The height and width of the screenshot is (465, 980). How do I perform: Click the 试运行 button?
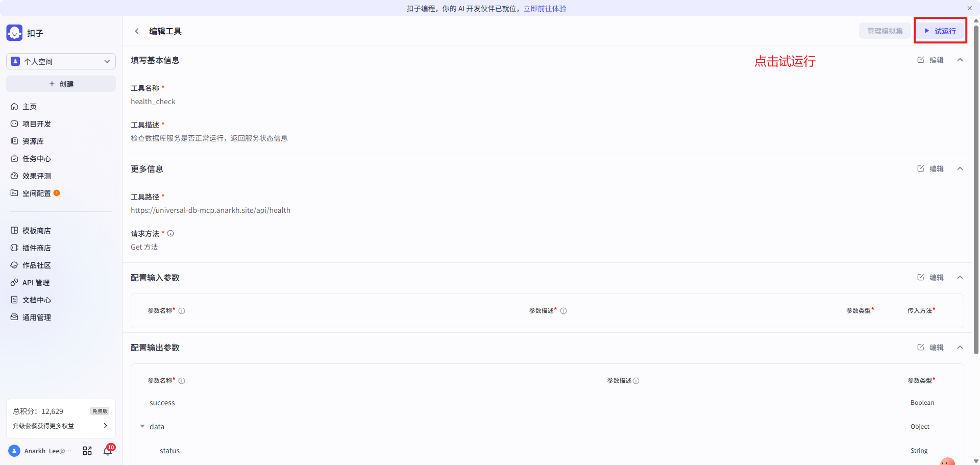click(x=940, y=31)
